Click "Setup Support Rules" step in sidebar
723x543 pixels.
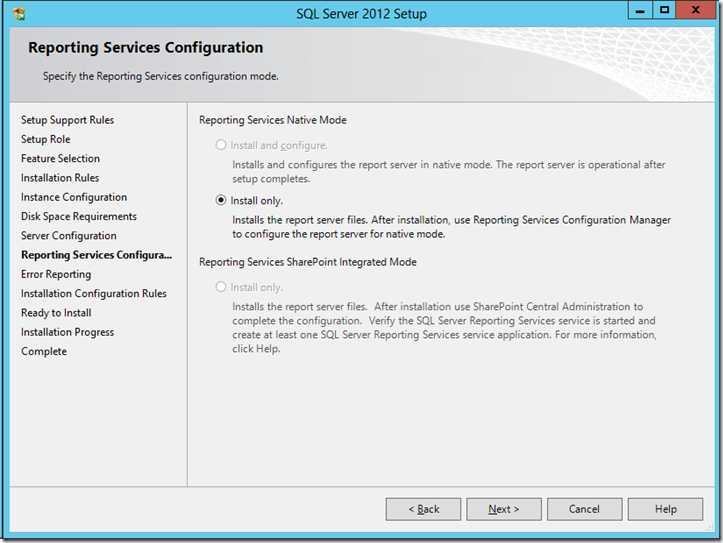coord(67,120)
